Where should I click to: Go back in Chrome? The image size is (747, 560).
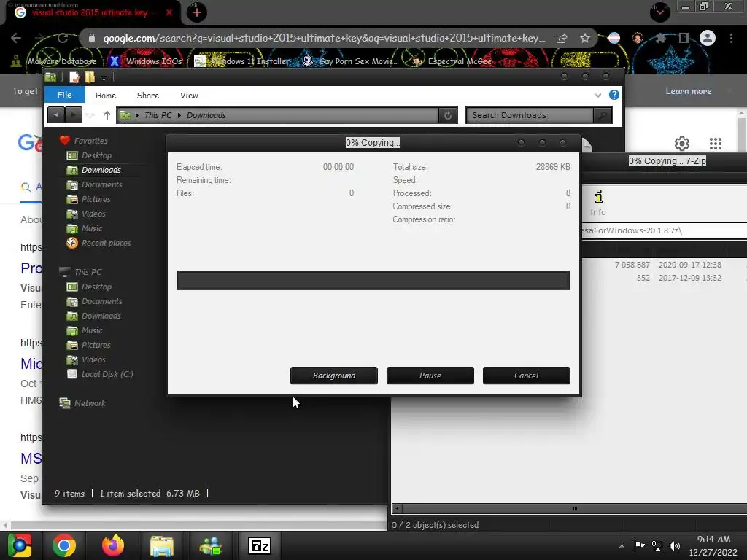click(x=16, y=38)
